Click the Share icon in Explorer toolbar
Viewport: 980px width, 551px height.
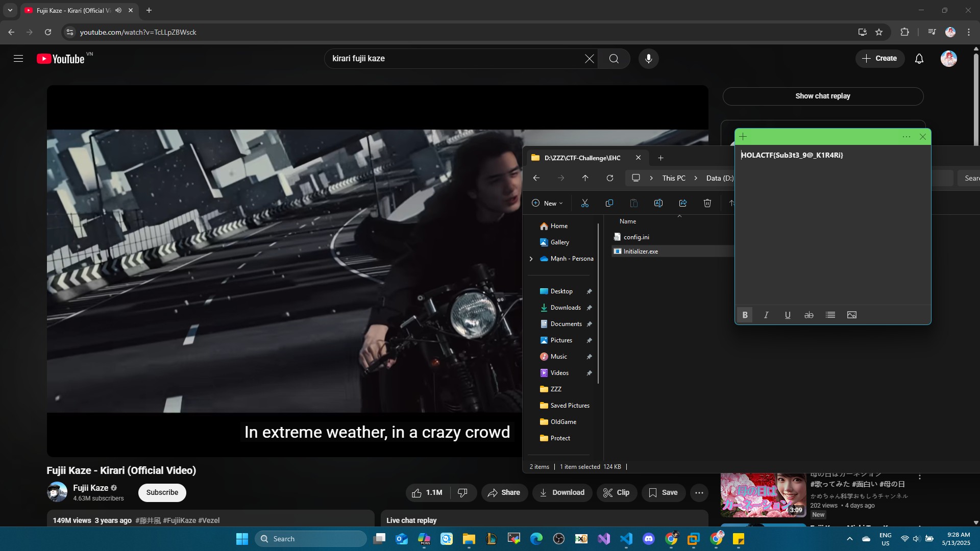682,203
